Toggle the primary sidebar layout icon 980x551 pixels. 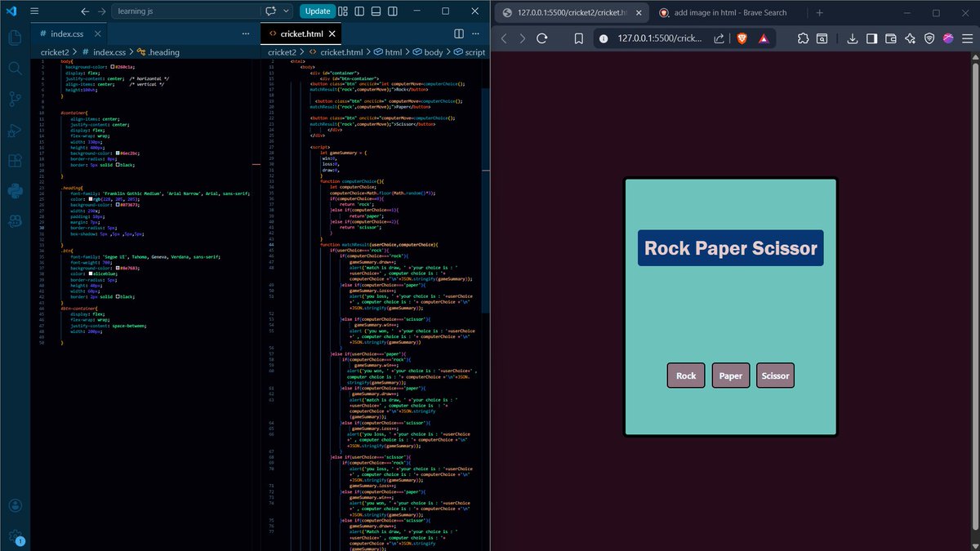[359, 11]
